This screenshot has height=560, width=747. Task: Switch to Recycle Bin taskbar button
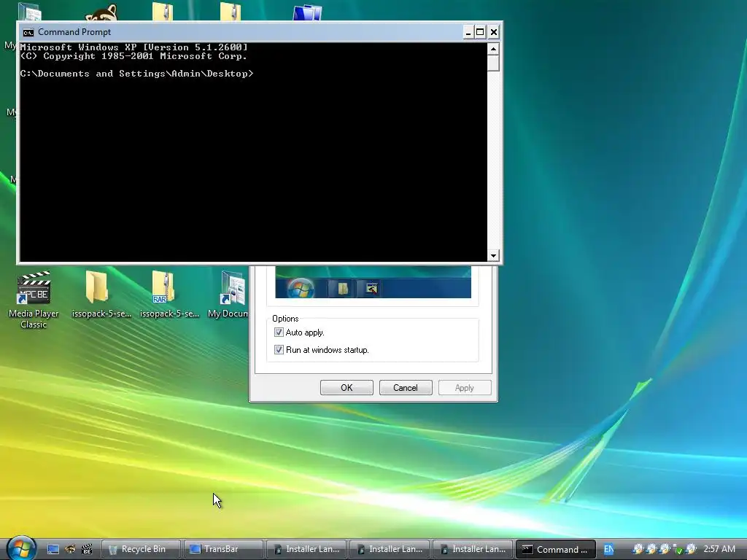(141, 550)
